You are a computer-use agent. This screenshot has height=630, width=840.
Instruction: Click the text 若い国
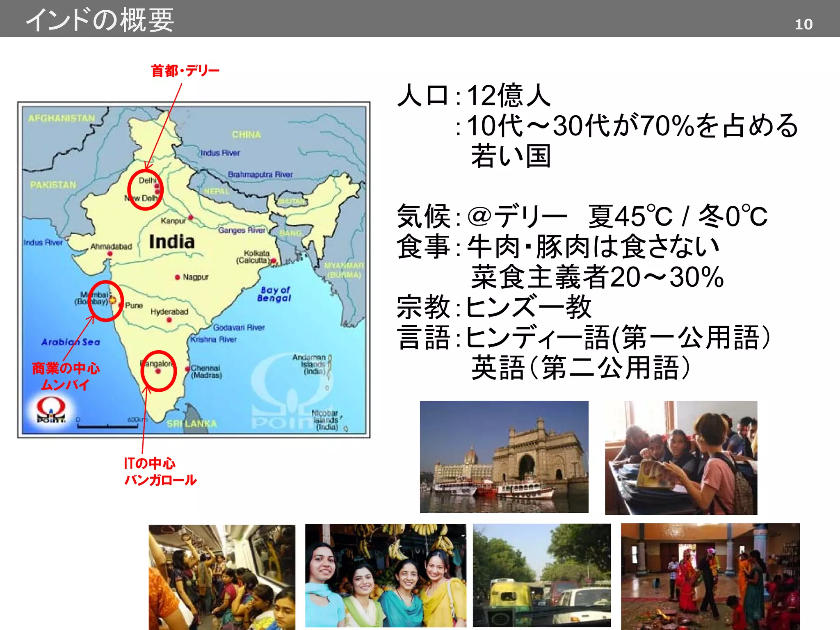pyautogui.click(x=511, y=156)
